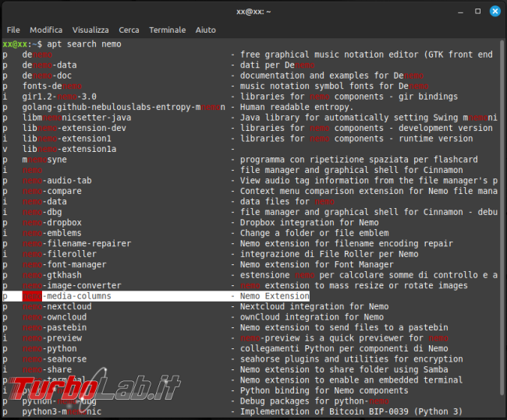Click 'Dropbox integration for Nemo' description

310,223
